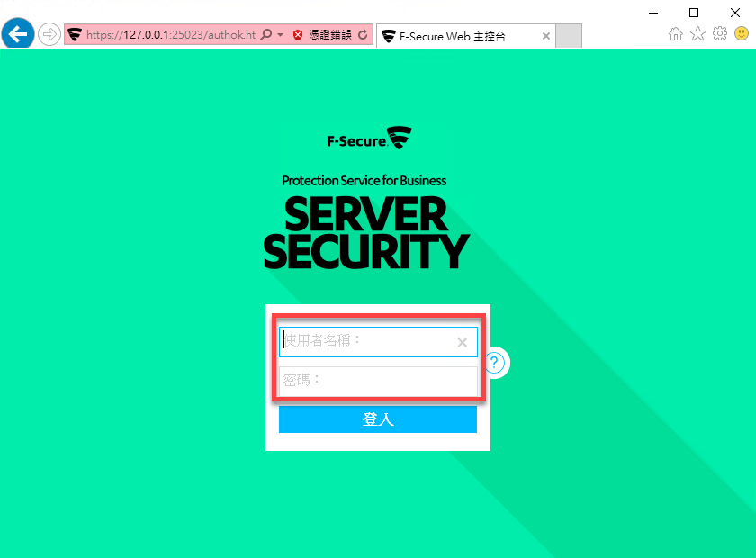Open the question mark help icon

(494, 362)
